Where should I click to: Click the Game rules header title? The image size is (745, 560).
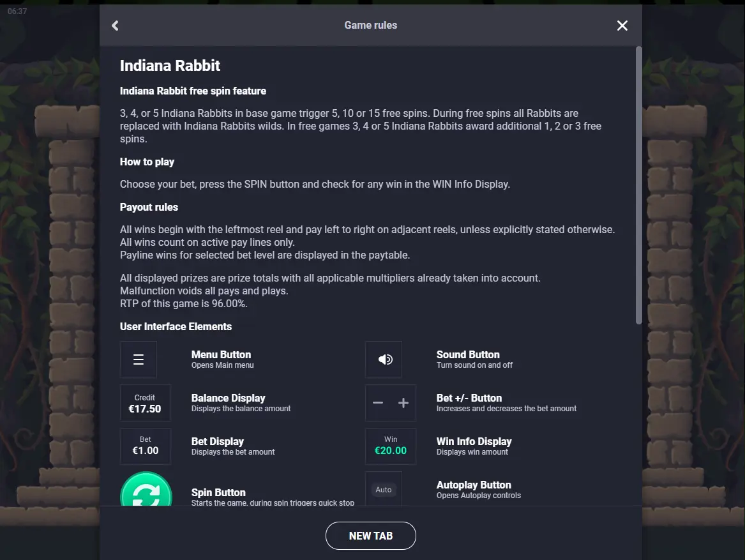pos(371,25)
